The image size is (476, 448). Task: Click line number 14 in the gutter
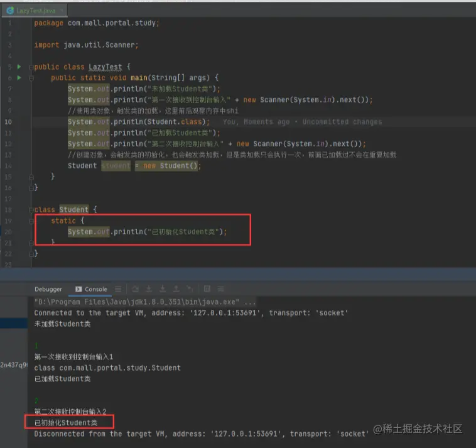8,166
